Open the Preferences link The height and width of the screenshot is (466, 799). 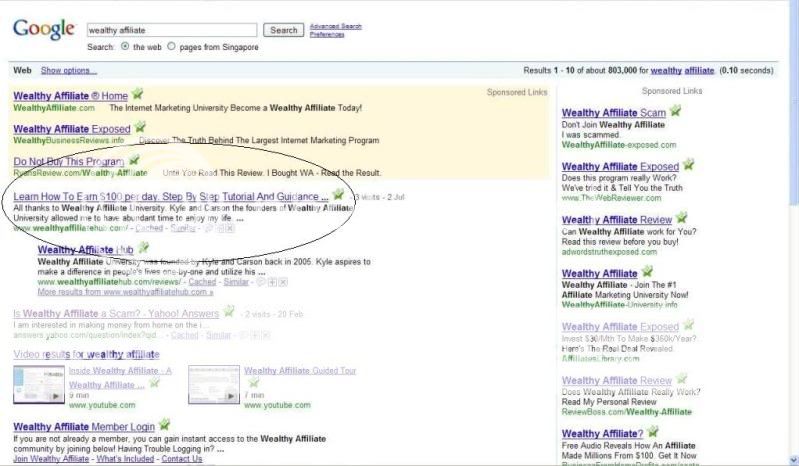point(327,34)
